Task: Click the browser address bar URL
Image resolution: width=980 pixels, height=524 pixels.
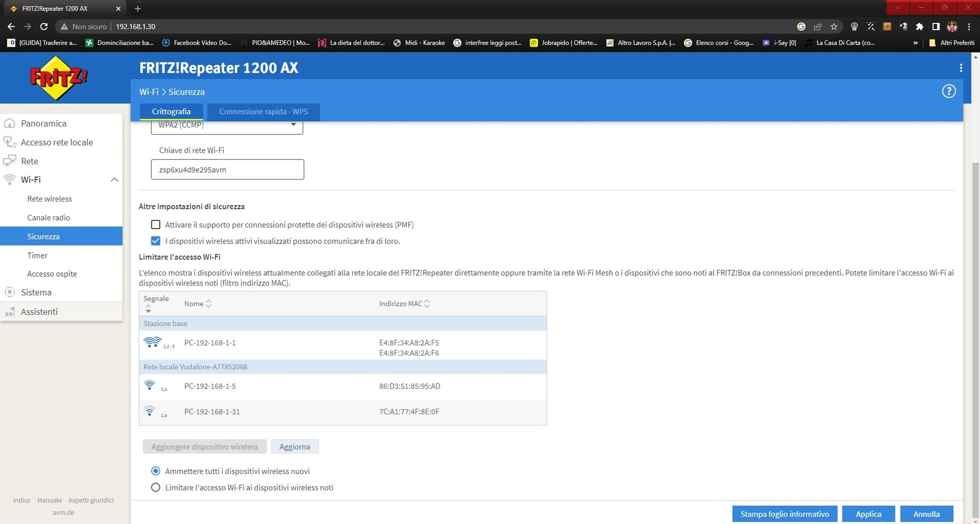Action: pyautogui.click(x=136, y=26)
